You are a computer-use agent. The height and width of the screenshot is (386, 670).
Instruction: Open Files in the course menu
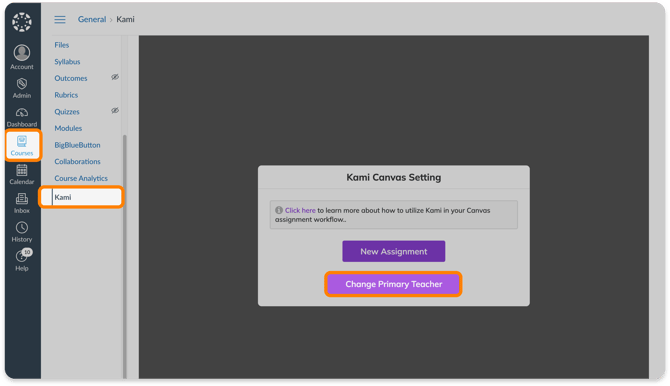pyautogui.click(x=62, y=45)
